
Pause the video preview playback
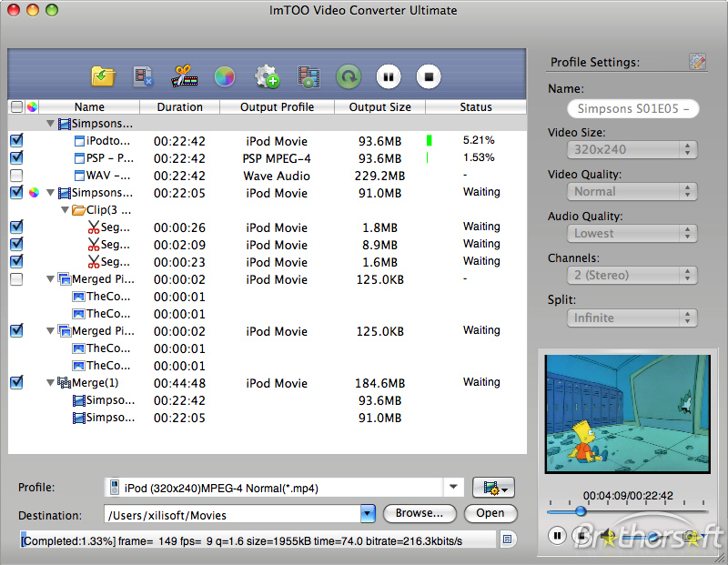(557, 536)
